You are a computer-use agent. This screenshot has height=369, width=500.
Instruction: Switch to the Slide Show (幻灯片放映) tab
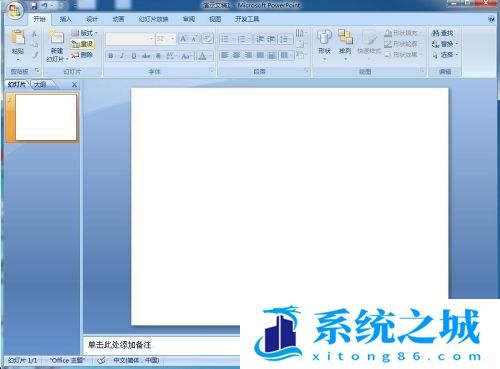154,19
